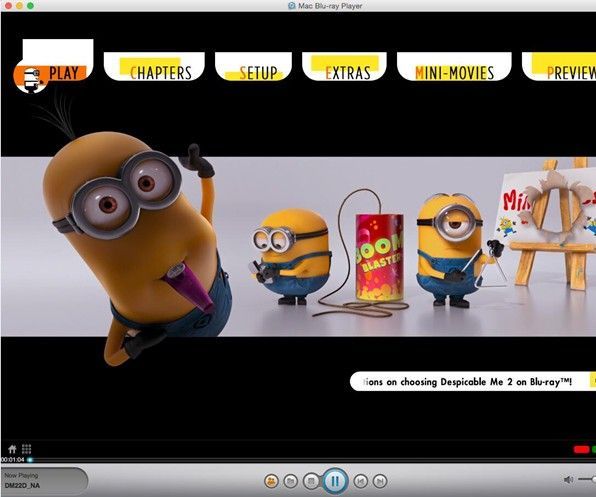Viewport: 596px width, 497px height.
Task: Open the EXTRAS menu tab
Action: (344, 67)
